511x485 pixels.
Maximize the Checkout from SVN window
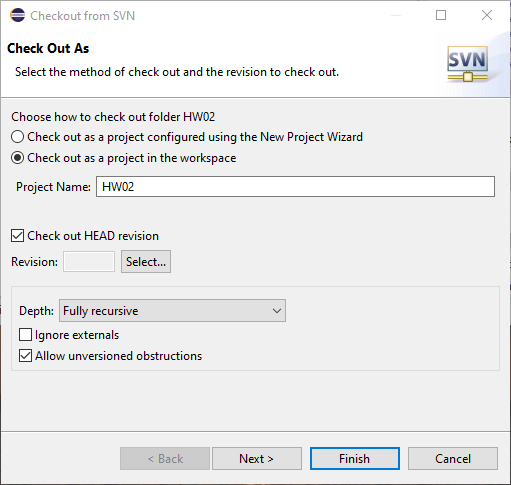[x=441, y=15]
